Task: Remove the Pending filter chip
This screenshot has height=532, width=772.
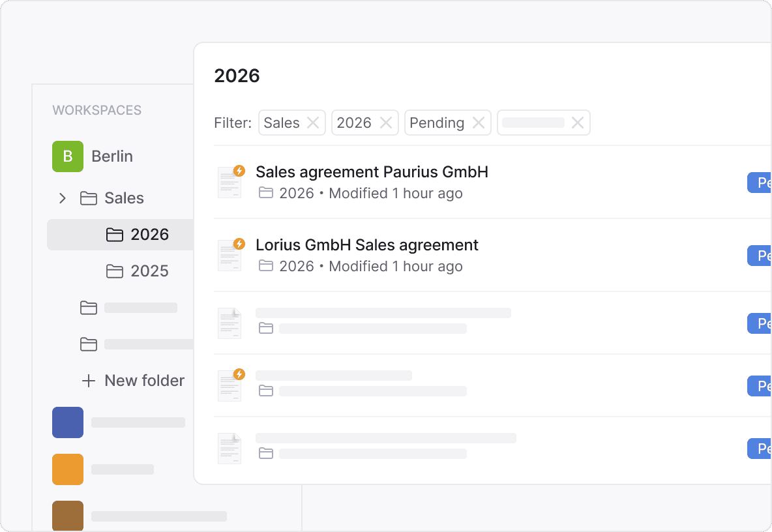Action: point(479,123)
